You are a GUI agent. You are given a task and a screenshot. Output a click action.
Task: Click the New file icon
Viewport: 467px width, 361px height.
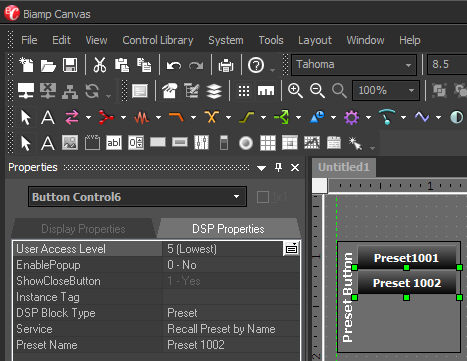point(26,65)
